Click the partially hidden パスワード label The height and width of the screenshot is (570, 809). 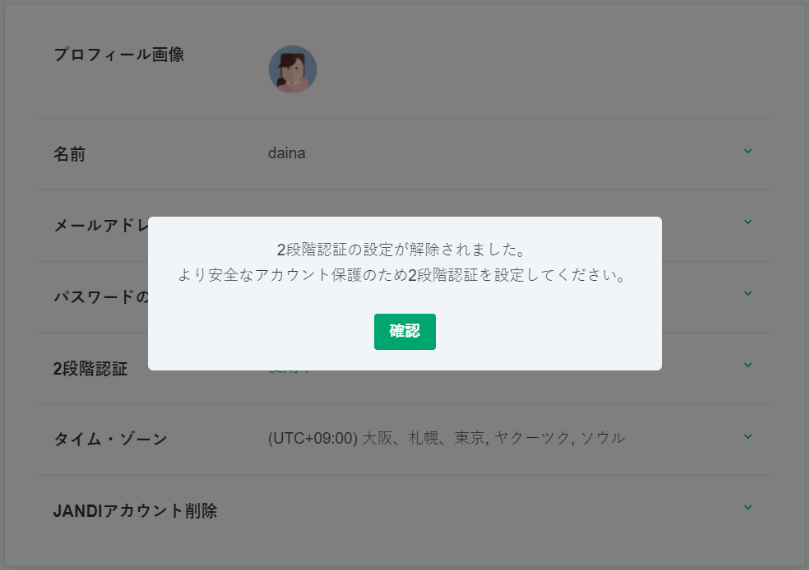click(x=100, y=297)
